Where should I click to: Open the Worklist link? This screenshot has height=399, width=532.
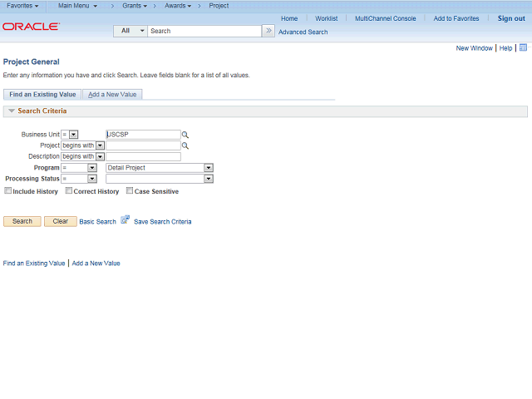(x=327, y=18)
